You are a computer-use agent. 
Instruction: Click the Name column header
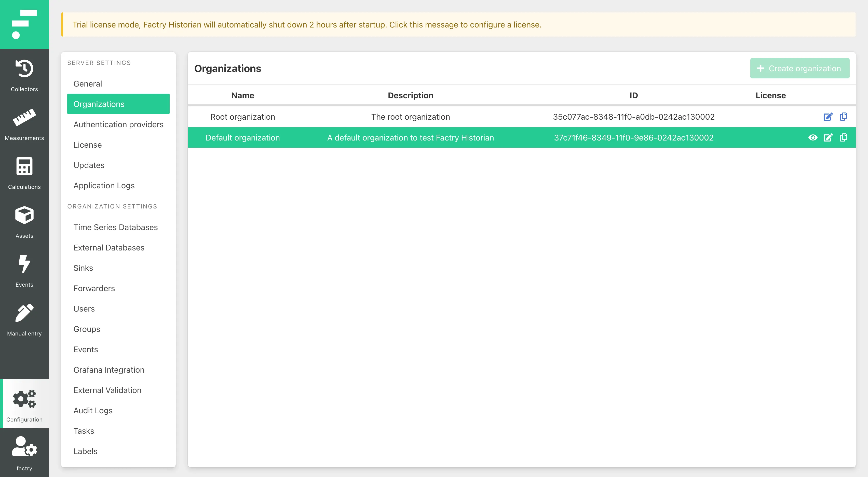pos(243,95)
